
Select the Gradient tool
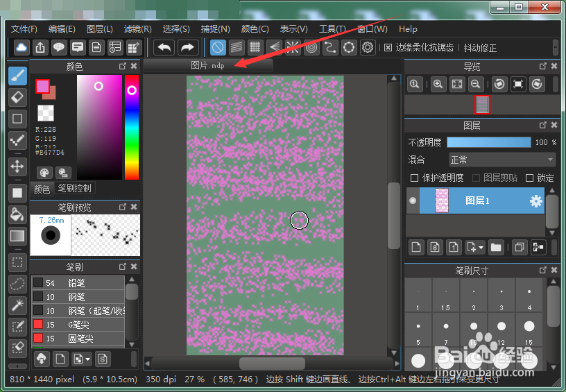pos(17,236)
